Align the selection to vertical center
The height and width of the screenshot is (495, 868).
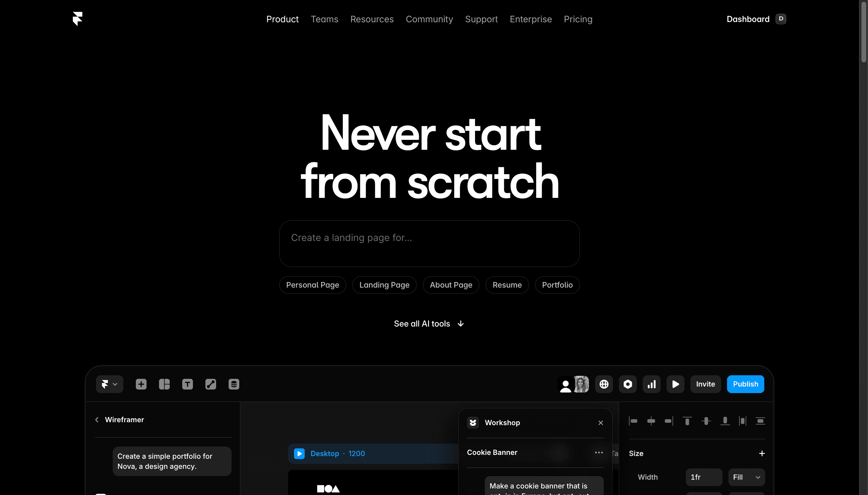pos(706,421)
